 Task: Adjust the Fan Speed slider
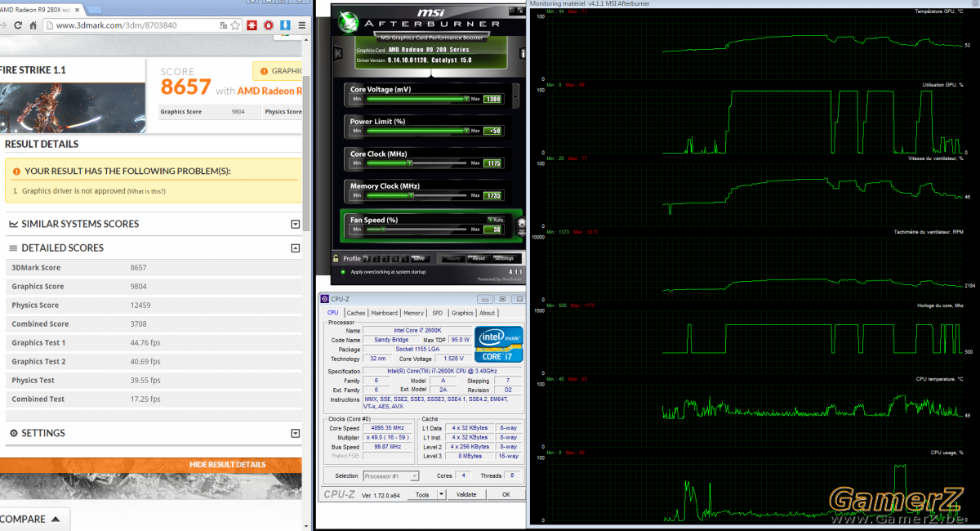coord(416,229)
